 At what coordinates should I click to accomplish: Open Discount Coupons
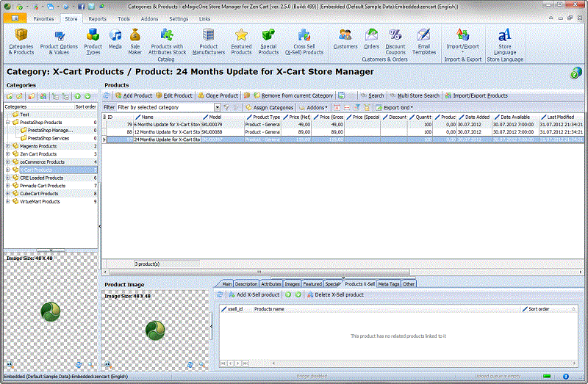click(395, 42)
